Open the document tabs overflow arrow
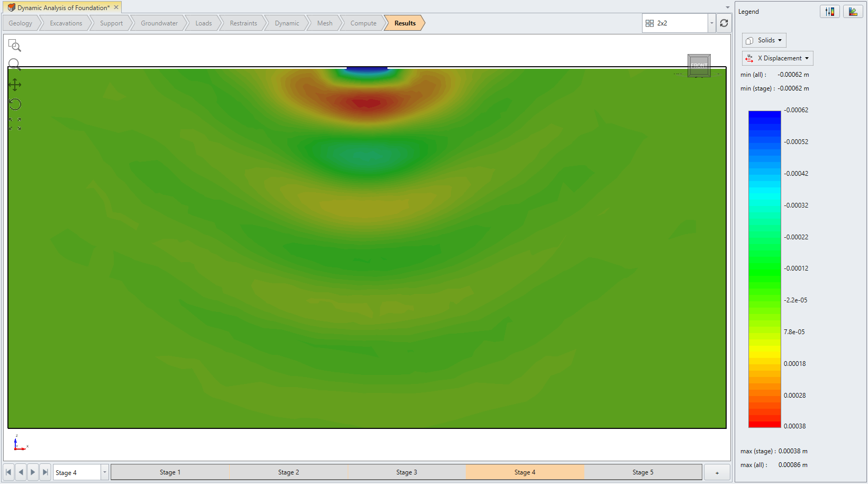Viewport: 868px width, 484px height. pyautogui.click(x=727, y=7)
